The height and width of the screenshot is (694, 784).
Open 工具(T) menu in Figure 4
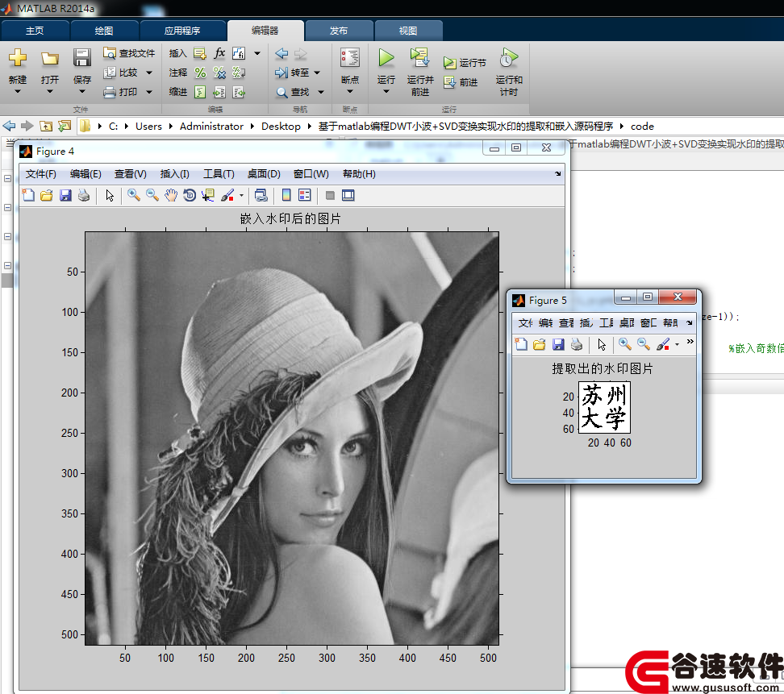(219, 174)
